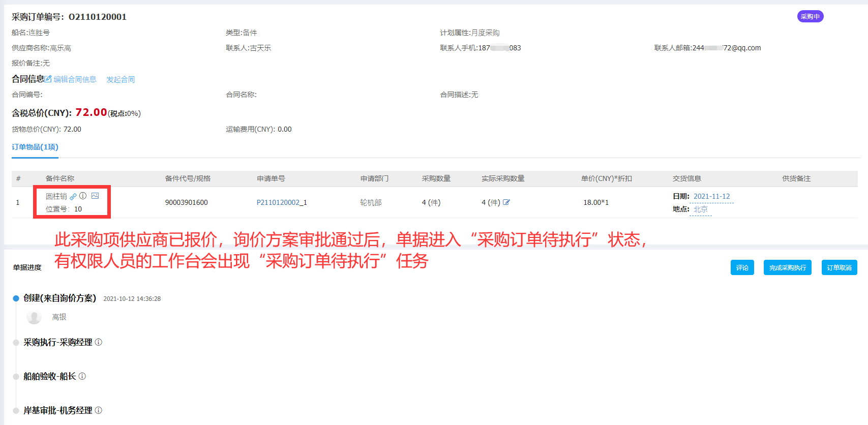Click the 评论 button

(x=742, y=267)
